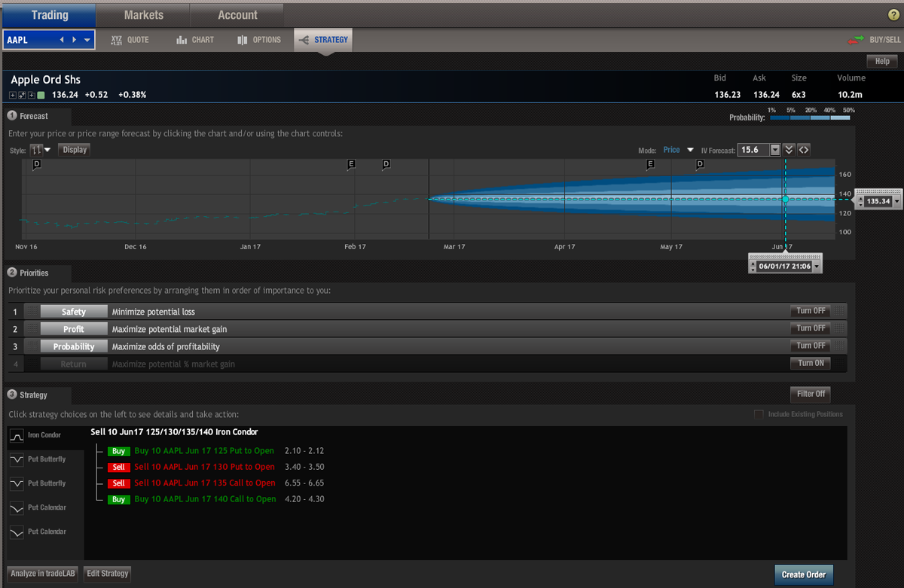Click the angle-brackets icon beside IV Forecast
This screenshot has height=588, width=904.
[x=804, y=150]
